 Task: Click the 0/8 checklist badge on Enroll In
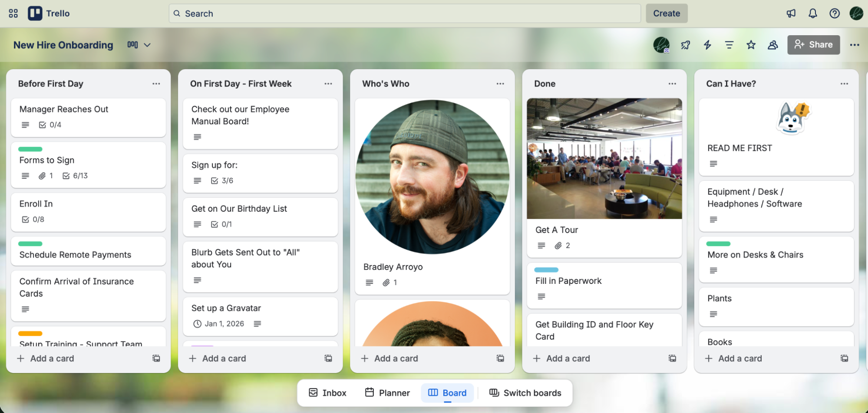click(33, 220)
